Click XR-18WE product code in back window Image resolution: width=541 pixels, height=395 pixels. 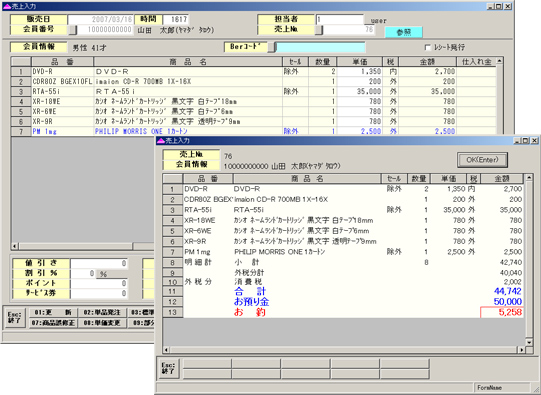[x=47, y=102]
